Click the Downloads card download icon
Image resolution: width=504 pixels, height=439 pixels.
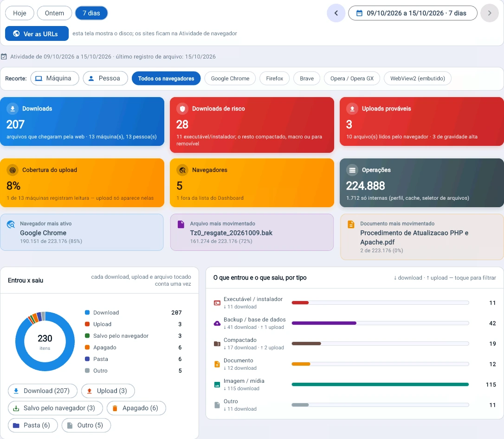[13, 109]
